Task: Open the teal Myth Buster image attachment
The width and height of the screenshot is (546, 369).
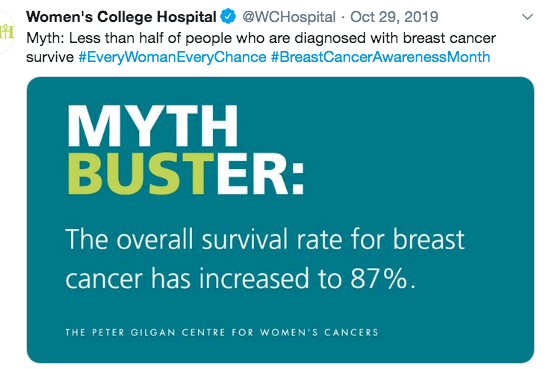Action: pos(280,220)
